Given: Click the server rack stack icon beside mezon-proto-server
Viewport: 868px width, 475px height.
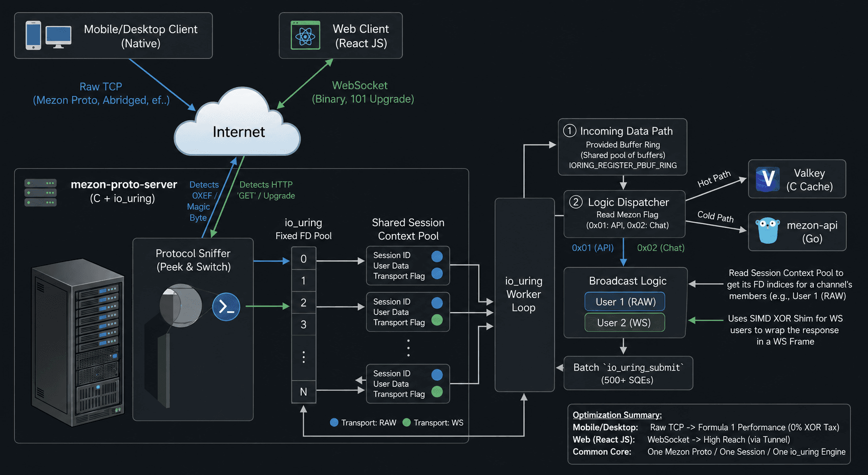Looking at the screenshot, I should [x=40, y=193].
